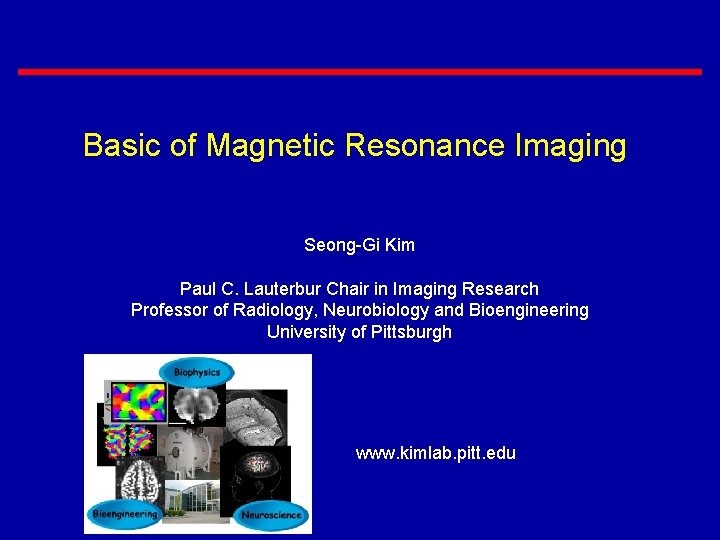Click the Neuroscience oval label
Image resolution: width=720 pixels, height=540 pixels.
coord(271,515)
